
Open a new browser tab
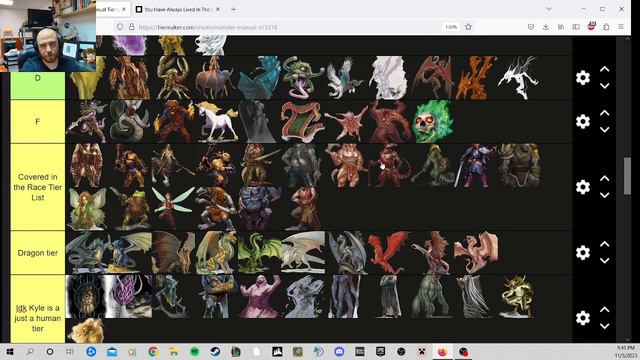(x=233, y=9)
